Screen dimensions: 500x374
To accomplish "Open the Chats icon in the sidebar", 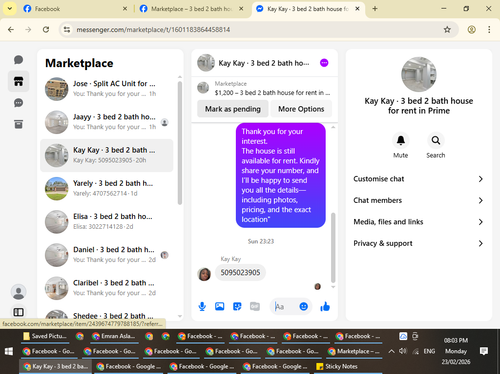I will 18,60.
